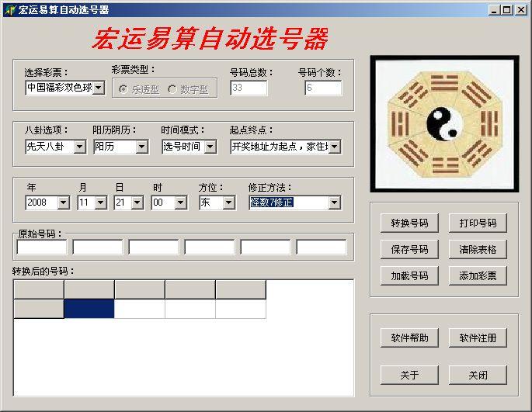This screenshot has height=412, width=532.
Task: Click the 加载号码 button
Action: [409, 275]
